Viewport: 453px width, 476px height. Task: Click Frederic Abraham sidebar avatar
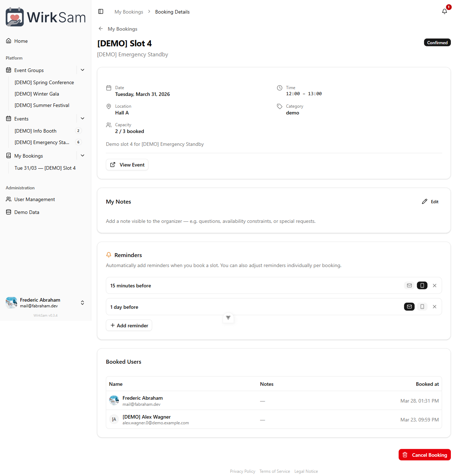11,303
